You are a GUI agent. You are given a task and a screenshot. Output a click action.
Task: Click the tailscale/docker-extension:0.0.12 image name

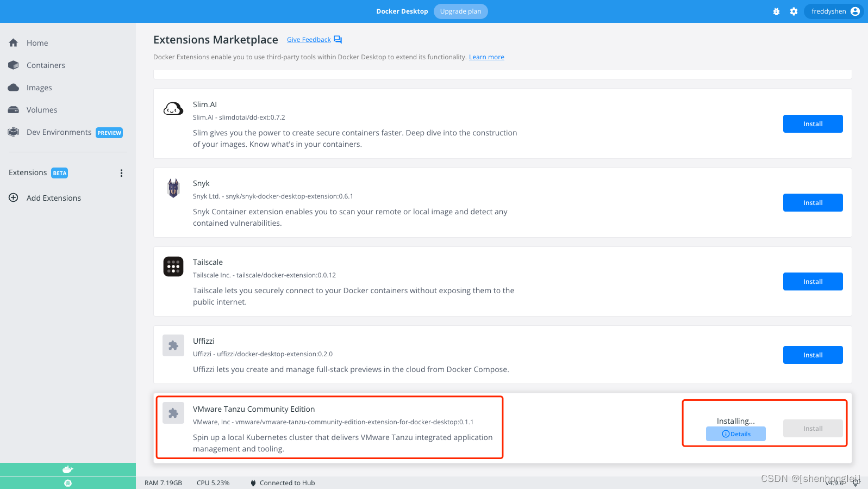coord(286,275)
